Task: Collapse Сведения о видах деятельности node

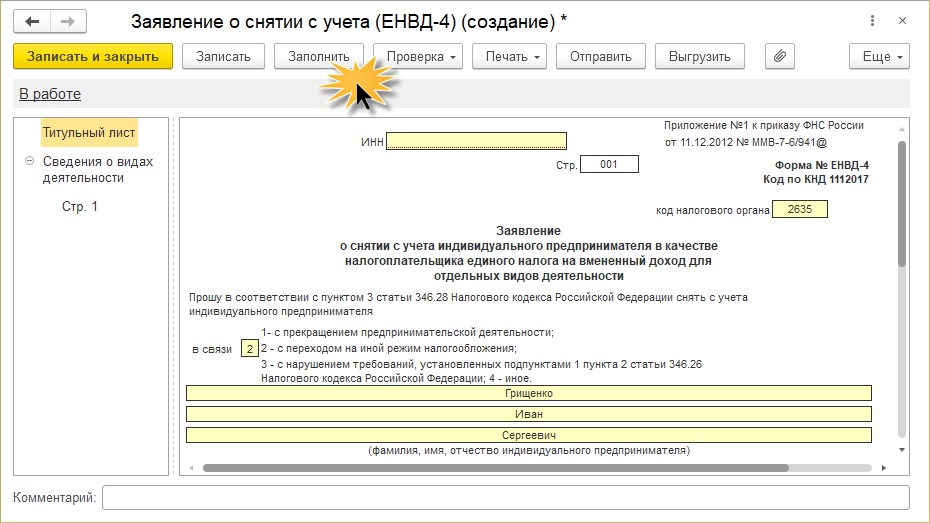Action: tap(30, 161)
